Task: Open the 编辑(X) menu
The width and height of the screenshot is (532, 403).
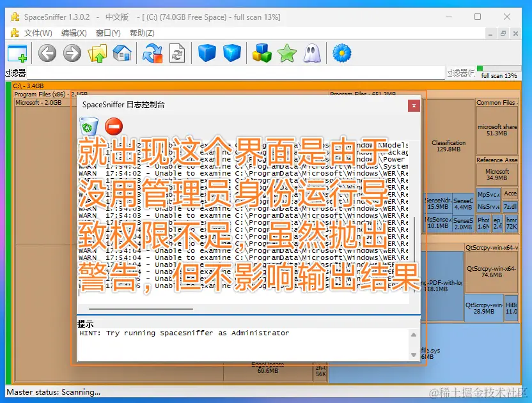Action: [74, 33]
